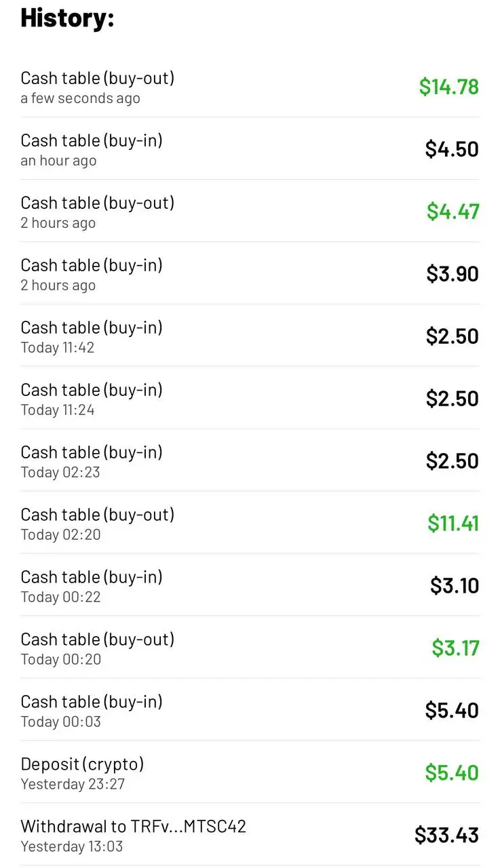The width and height of the screenshot is (500, 868).
Task: Click the "Yesterday 23:27" timestamp
Action: (73, 785)
